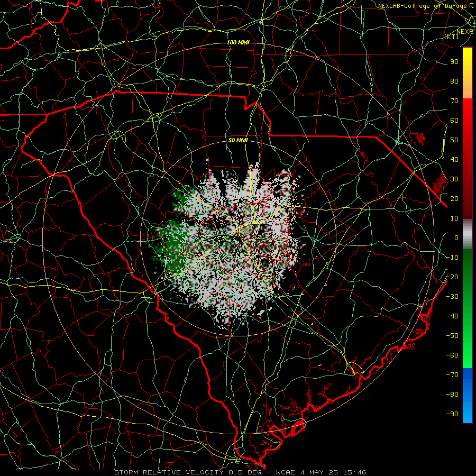Click the 40 value on velocity scale
Image resolution: width=476 pixels, height=476 pixels.
[454, 160]
